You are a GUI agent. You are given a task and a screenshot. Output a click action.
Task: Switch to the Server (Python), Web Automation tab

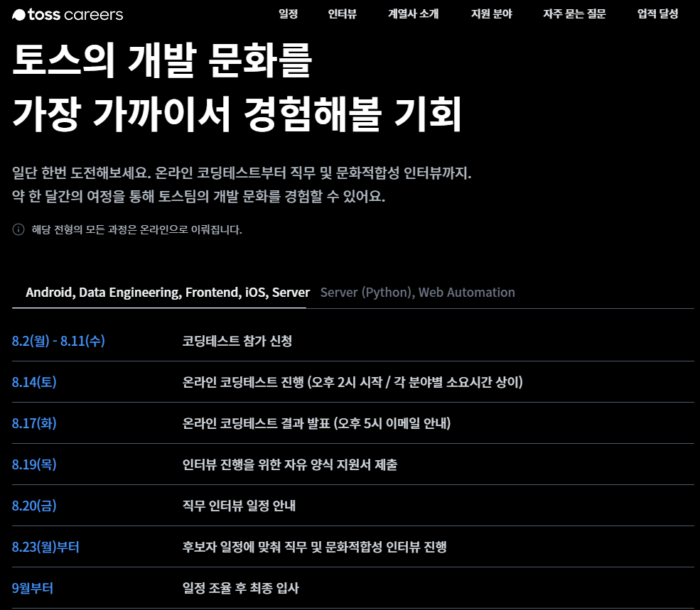click(x=418, y=293)
